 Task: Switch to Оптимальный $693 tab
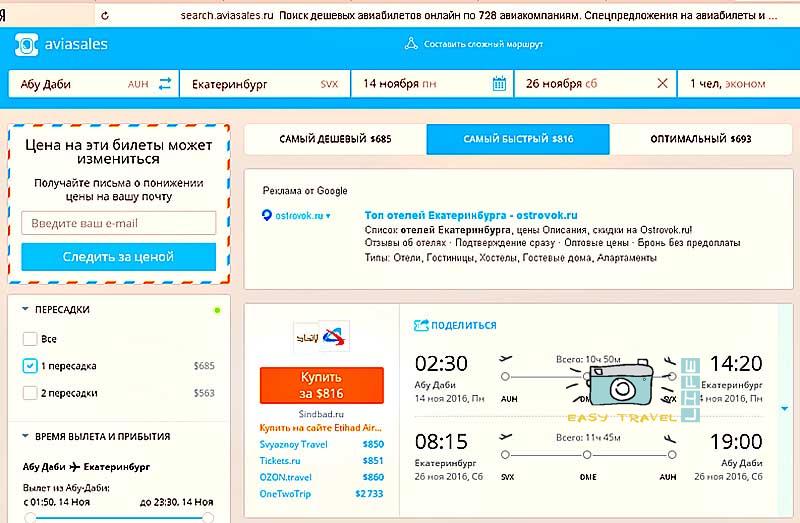701,139
